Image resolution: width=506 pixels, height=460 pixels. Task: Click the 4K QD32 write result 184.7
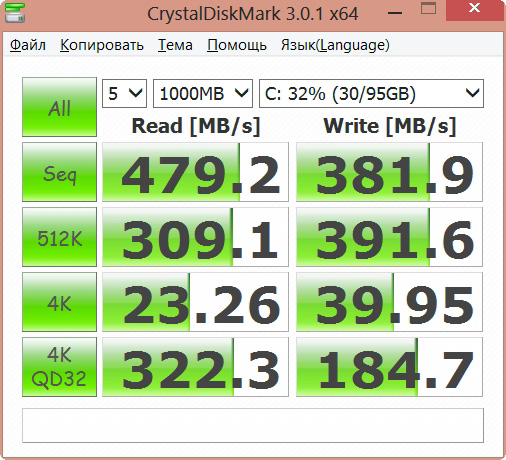pos(389,367)
